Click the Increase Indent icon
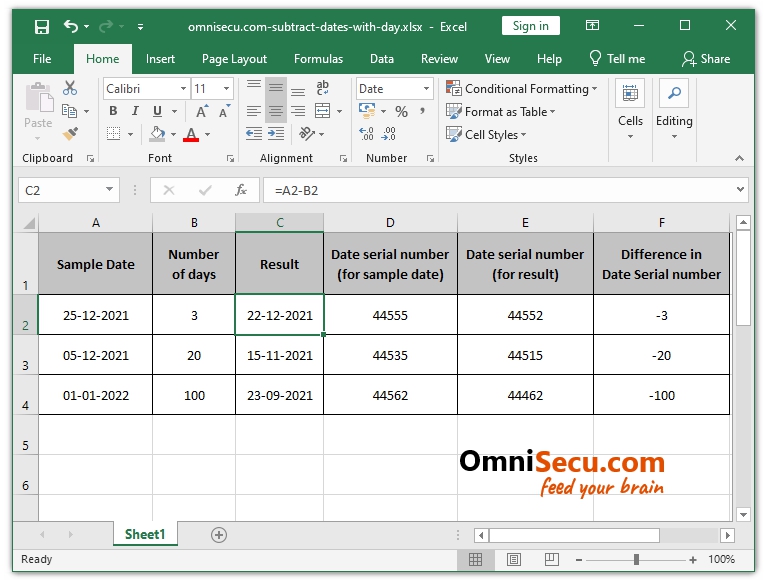Image resolution: width=764 pixels, height=582 pixels. click(x=276, y=134)
